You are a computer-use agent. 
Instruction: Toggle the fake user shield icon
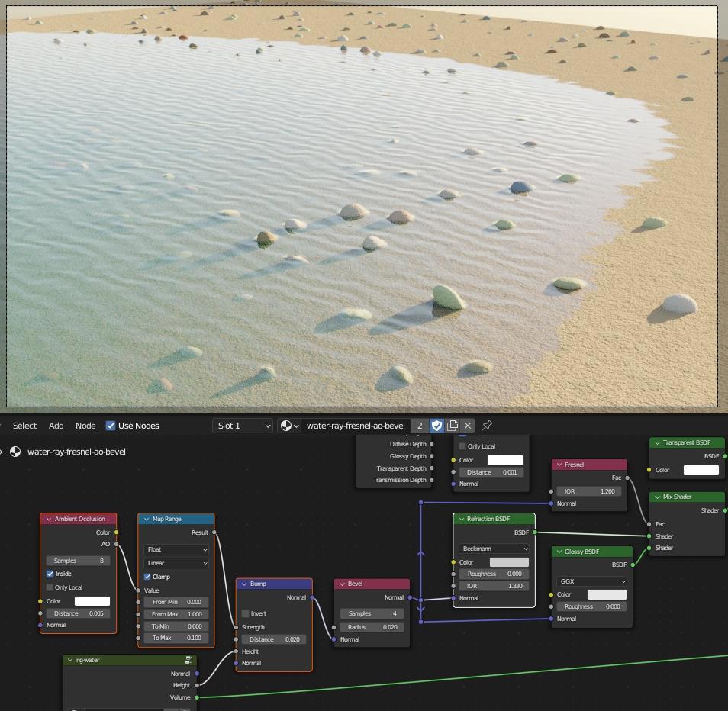click(x=436, y=426)
